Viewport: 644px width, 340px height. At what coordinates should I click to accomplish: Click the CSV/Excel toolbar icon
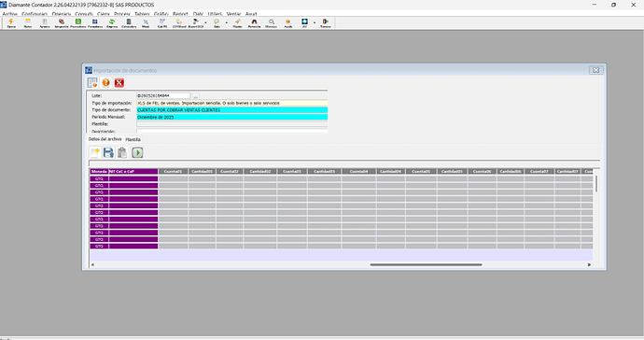tap(179, 23)
